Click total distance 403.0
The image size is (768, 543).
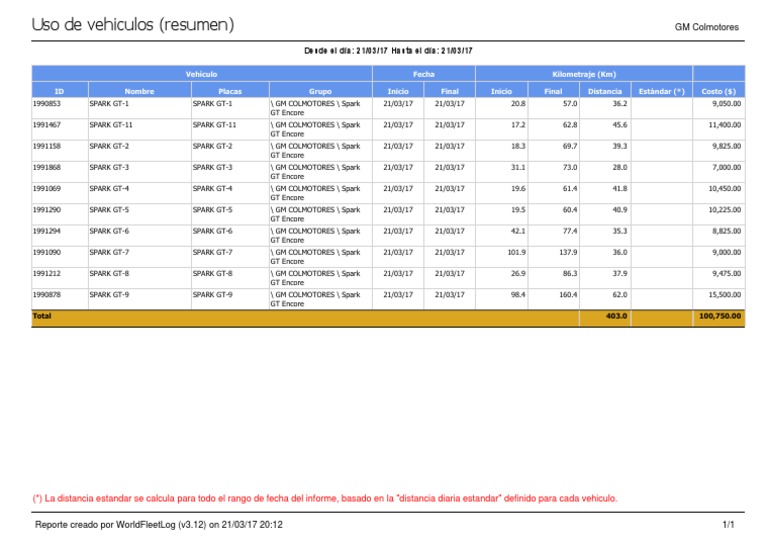(x=616, y=316)
